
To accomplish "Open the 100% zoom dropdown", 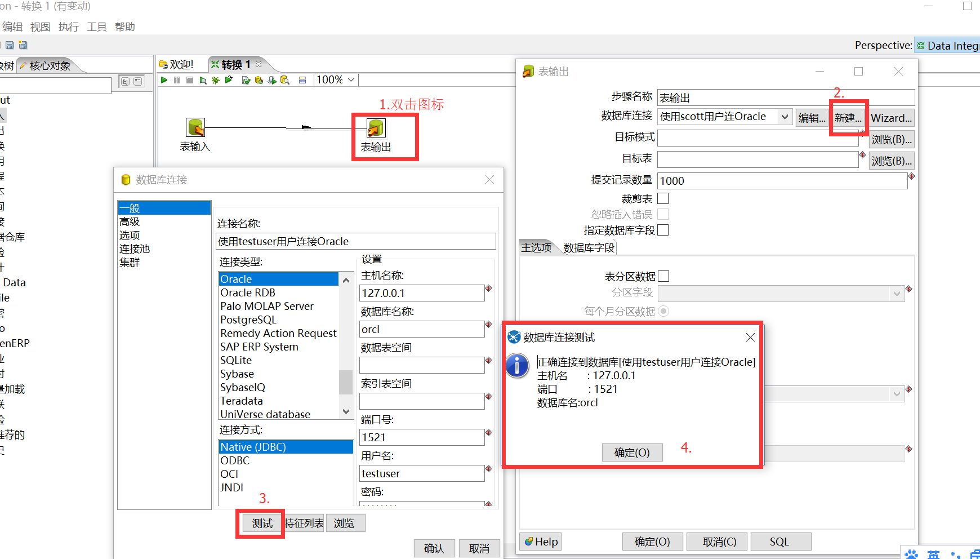I will point(351,80).
